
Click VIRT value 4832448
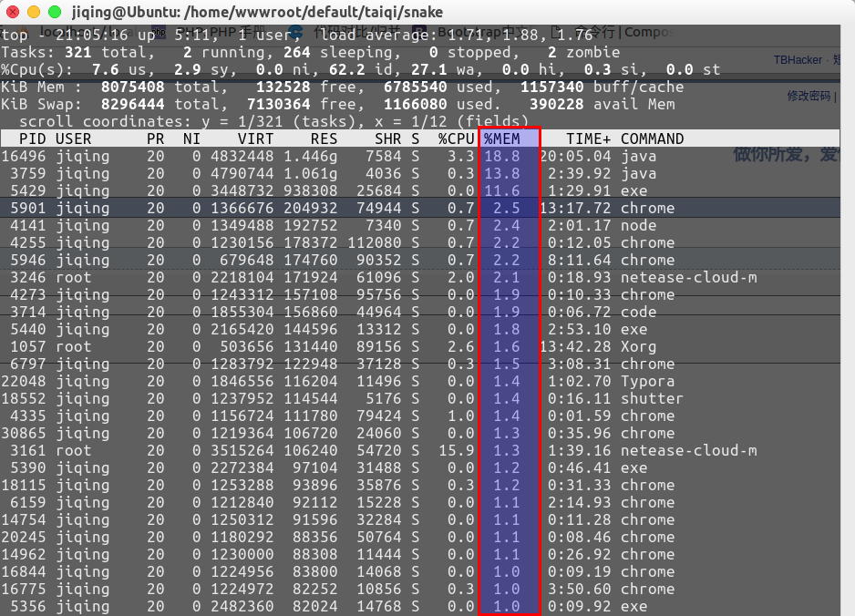click(242, 157)
